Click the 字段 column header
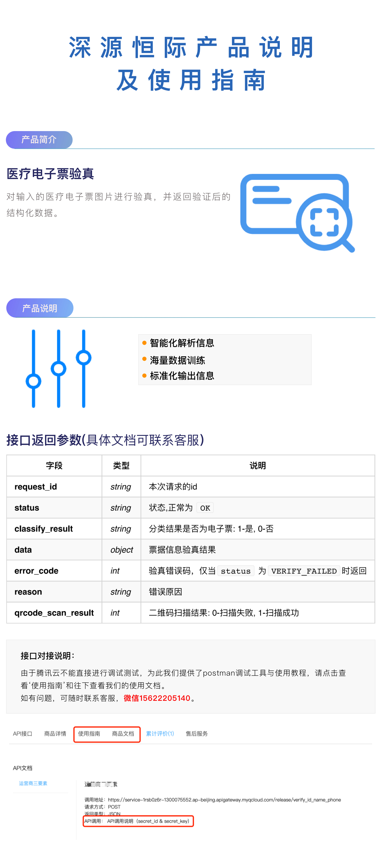This screenshot has width=380, height=868. pos(54,466)
